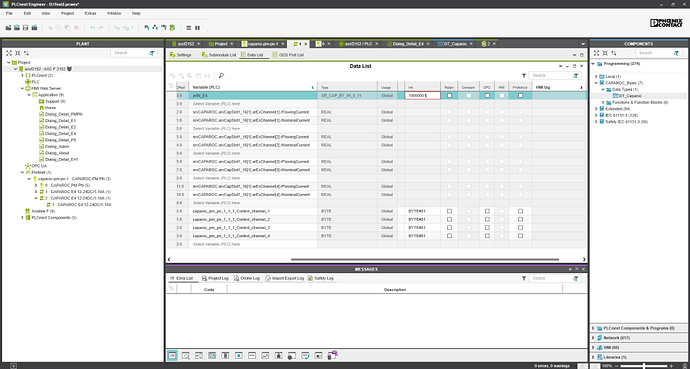Expand the Libraries (1) section
The width and height of the screenshot is (690, 369).
[x=593, y=357]
